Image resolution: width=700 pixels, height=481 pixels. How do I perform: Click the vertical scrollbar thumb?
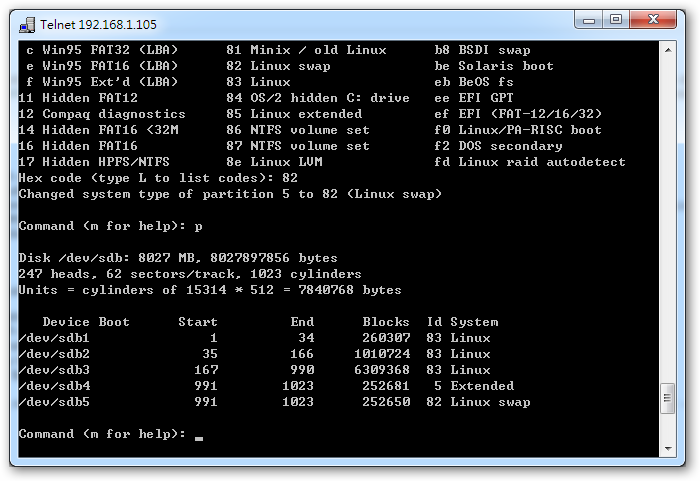(668, 398)
